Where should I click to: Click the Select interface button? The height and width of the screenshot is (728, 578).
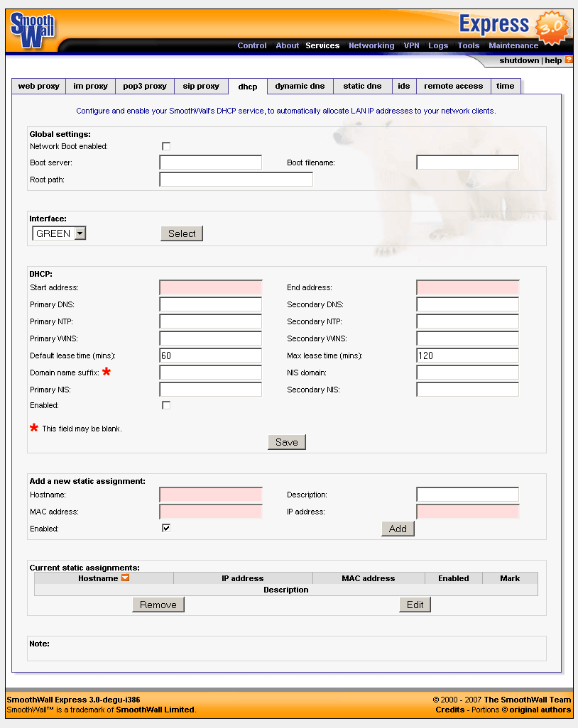[182, 233]
